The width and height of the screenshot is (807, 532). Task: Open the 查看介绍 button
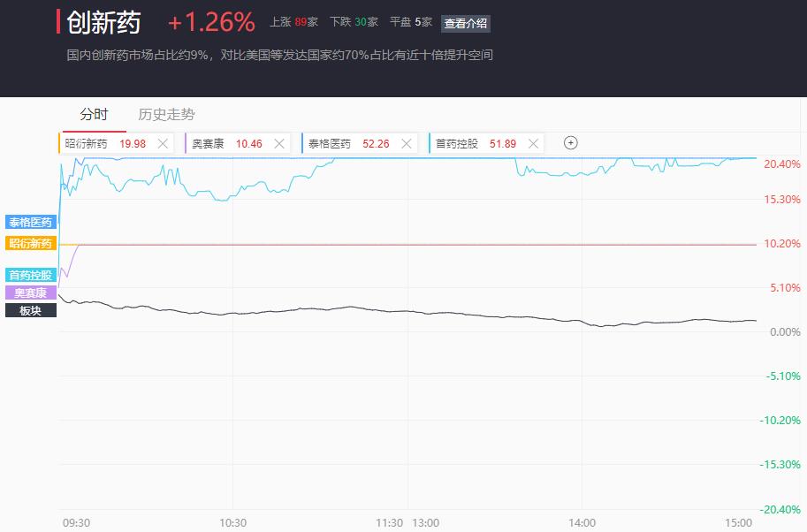[465, 23]
